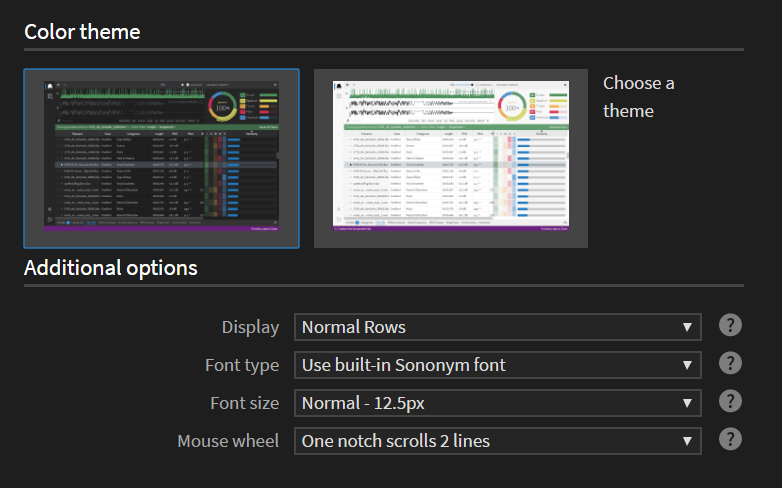Show help for the Font type option
The image size is (782, 488).
(730, 363)
